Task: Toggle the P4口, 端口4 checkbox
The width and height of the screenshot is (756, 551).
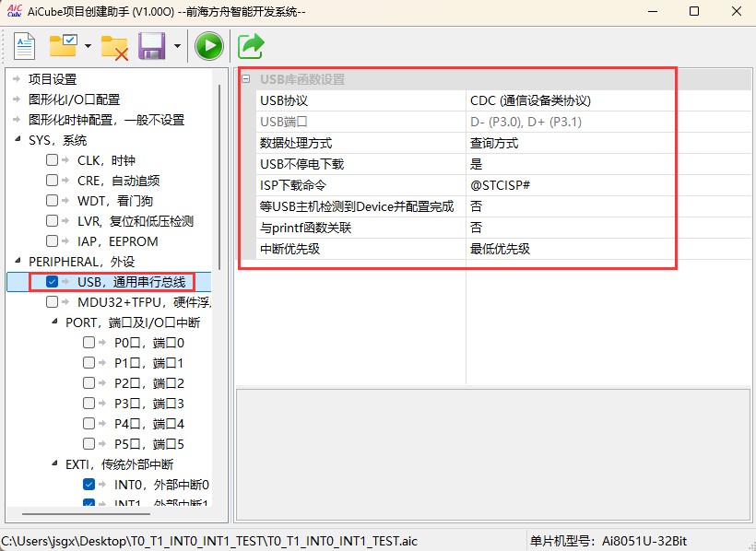Action: coord(89,423)
